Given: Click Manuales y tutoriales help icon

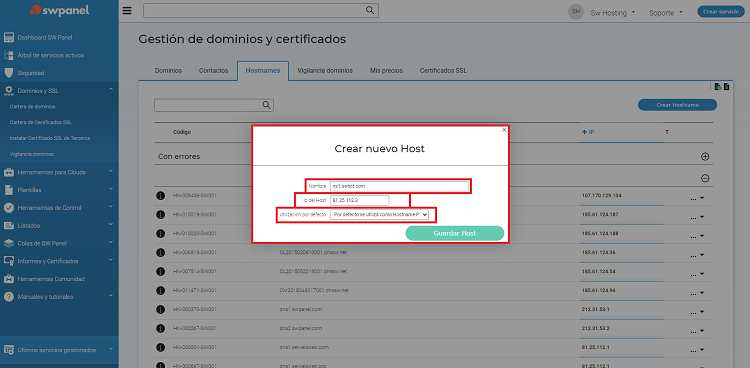Looking at the screenshot, I should point(9,296).
